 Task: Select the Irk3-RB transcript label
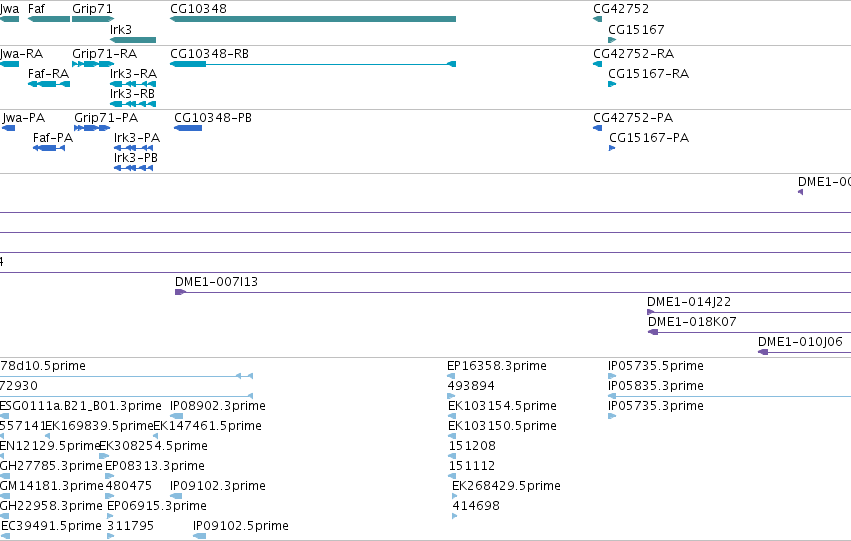click(x=132, y=94)
